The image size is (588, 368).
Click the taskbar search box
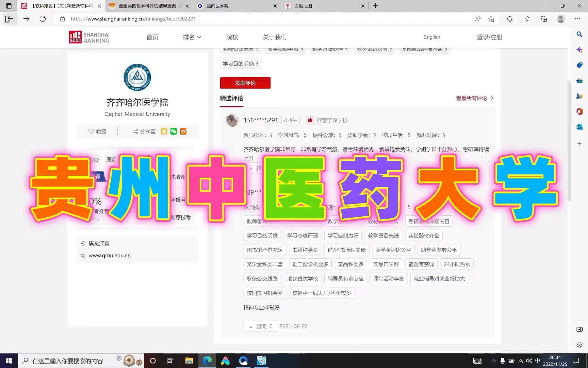click(81, 361)
